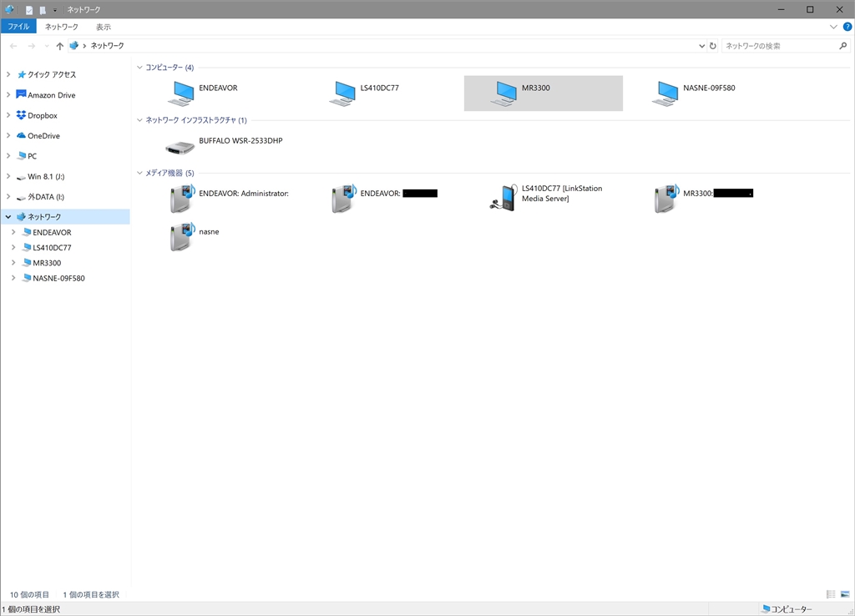Viewport: 855px width, 616px height.
Task: Select 外DATA (I:) drive in sidebar
Action: click(46, 197)
